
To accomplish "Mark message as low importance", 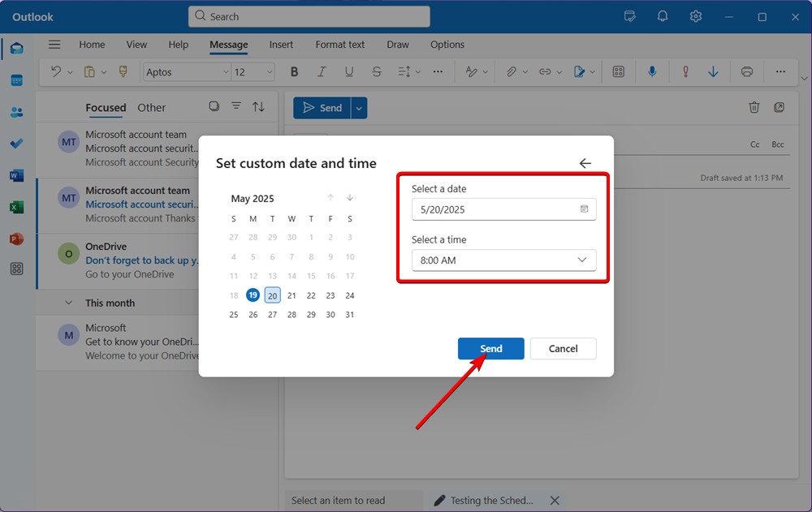I will 713,71.
